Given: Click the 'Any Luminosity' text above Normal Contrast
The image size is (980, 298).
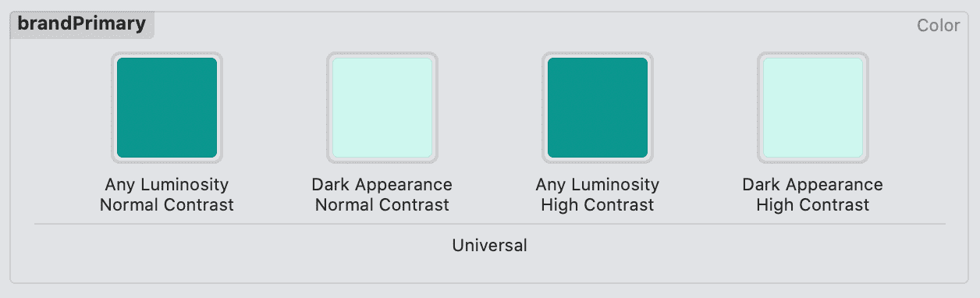Looking at the screenshot, I should (167, 185).
